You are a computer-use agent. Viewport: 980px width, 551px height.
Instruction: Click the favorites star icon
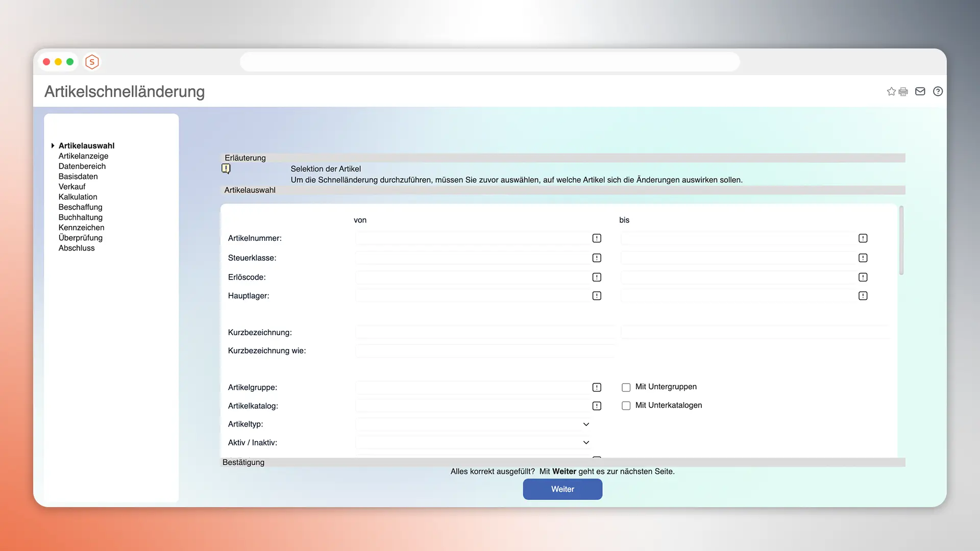tap(891, 91)
